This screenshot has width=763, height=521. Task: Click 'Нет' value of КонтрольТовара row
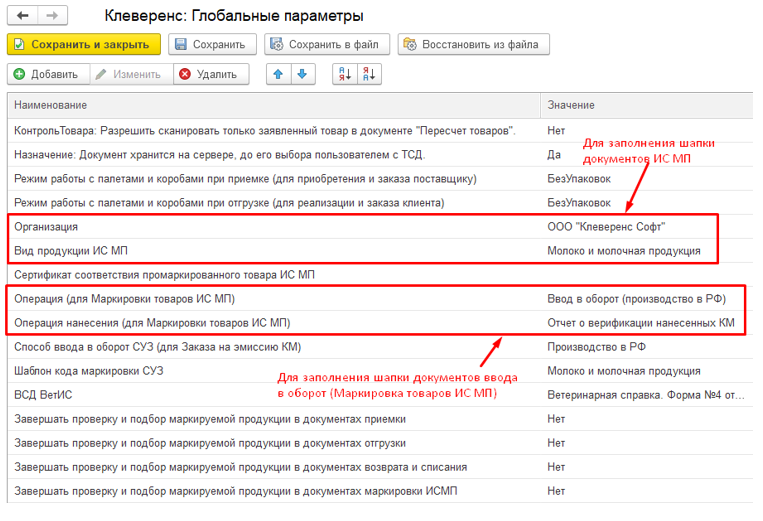point(556,131)
